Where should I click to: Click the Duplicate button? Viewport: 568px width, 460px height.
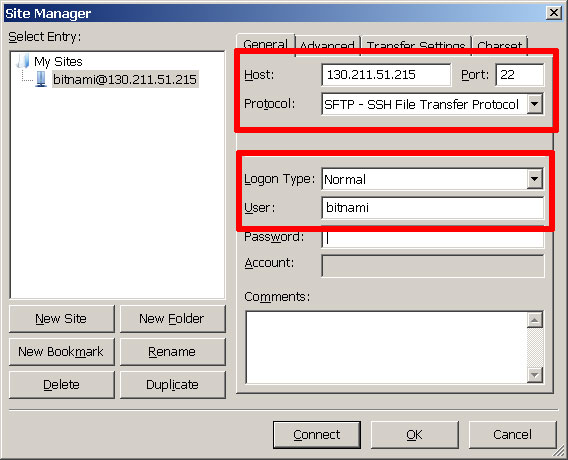(172, 385)
